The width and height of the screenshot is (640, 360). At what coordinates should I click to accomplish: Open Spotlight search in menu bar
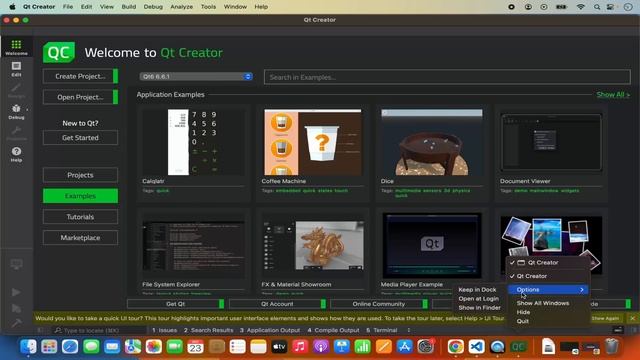tap(597, 7)
